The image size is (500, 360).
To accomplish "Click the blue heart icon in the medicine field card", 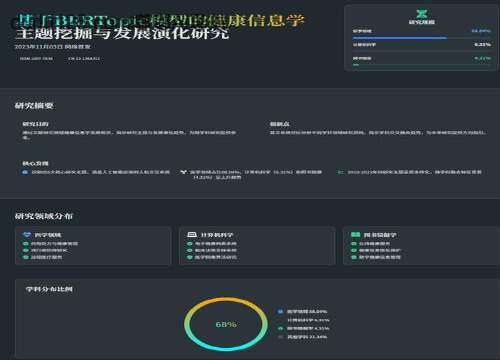I will pos(27,235).
